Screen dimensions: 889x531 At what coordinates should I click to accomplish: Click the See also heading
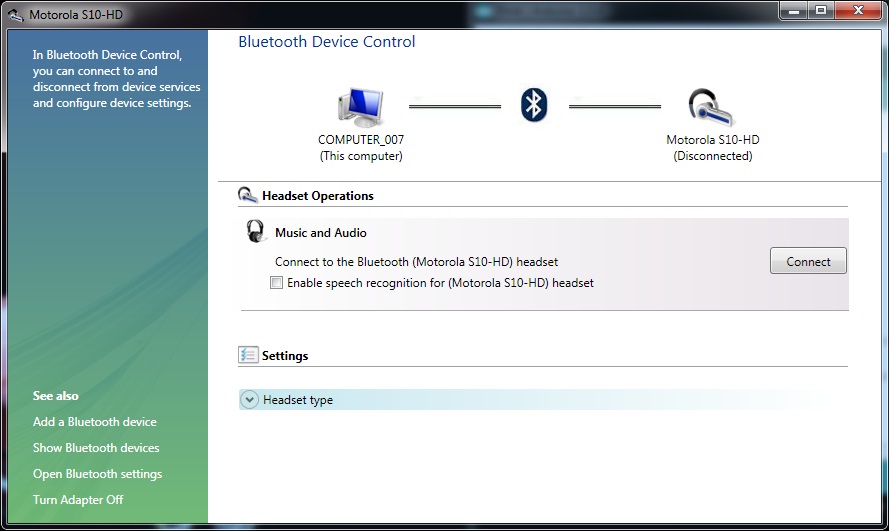pos(56,396)
